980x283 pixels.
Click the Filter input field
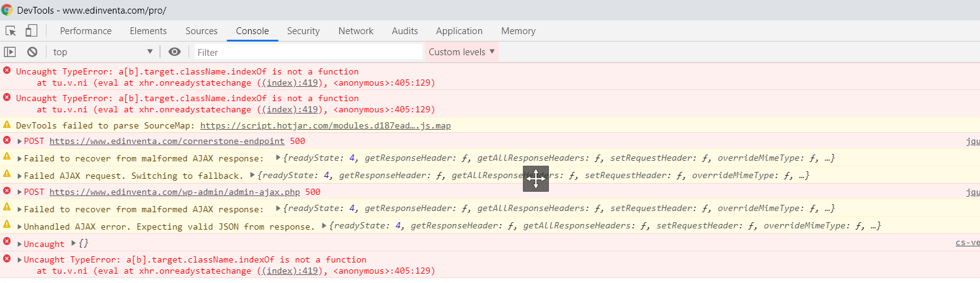(x=308, y=52)
